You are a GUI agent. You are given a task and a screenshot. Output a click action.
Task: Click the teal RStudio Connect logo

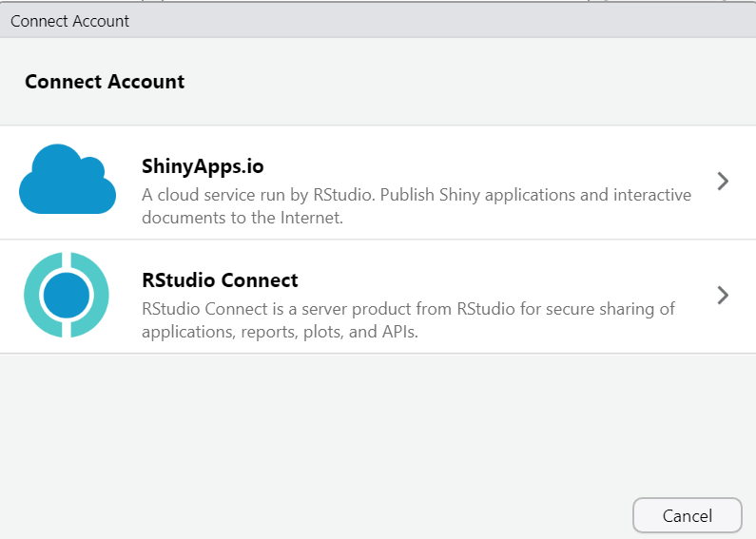(x=67, y=296)
